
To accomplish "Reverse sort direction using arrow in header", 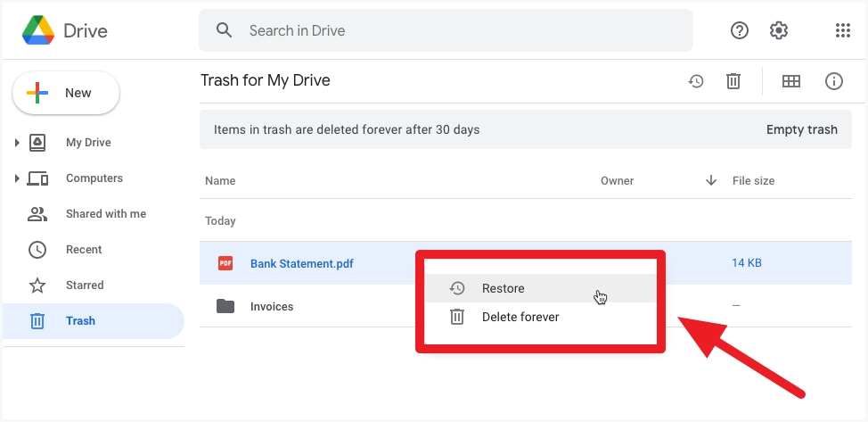I will [x=711, y=180].
